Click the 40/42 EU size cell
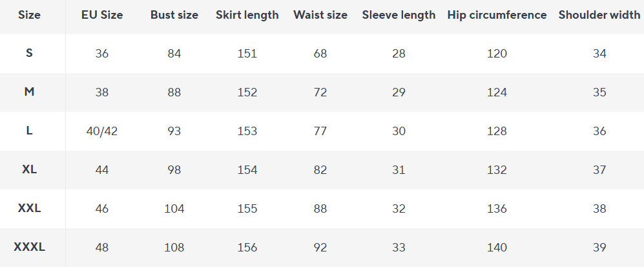 [x=102, y=131]
